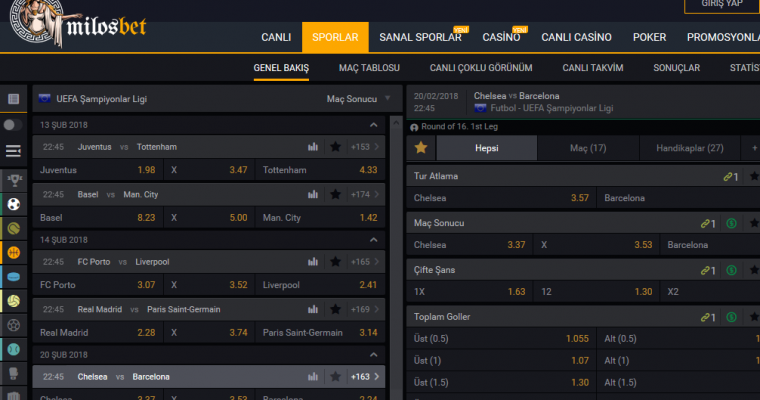Bet on Liverpool at odds 2.41
760x400 pixels.
click(x=320, y=285)
